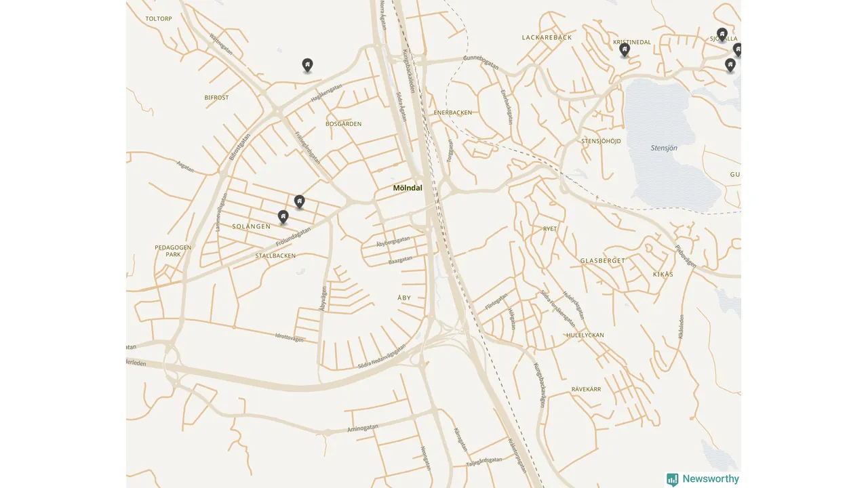Click the Rävekärr area label
Image resolution: width=868 pixels, height=488 pixels.
point(587,389)
